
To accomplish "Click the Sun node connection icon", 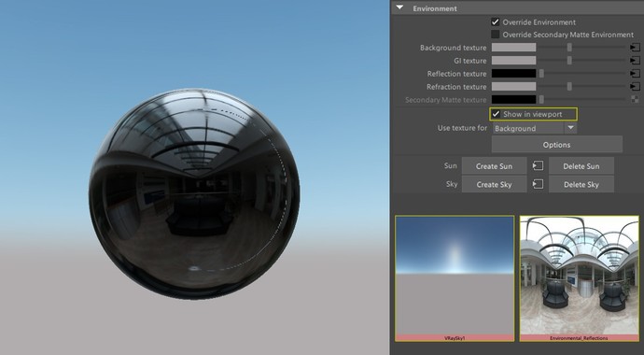I will [x=538, y=166].
